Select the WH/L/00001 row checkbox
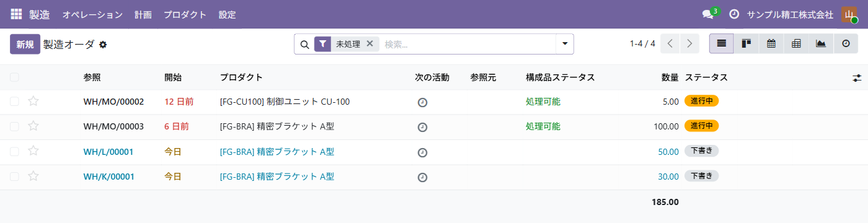This screenshot has width=868, height=223. (x=14, y=152)
